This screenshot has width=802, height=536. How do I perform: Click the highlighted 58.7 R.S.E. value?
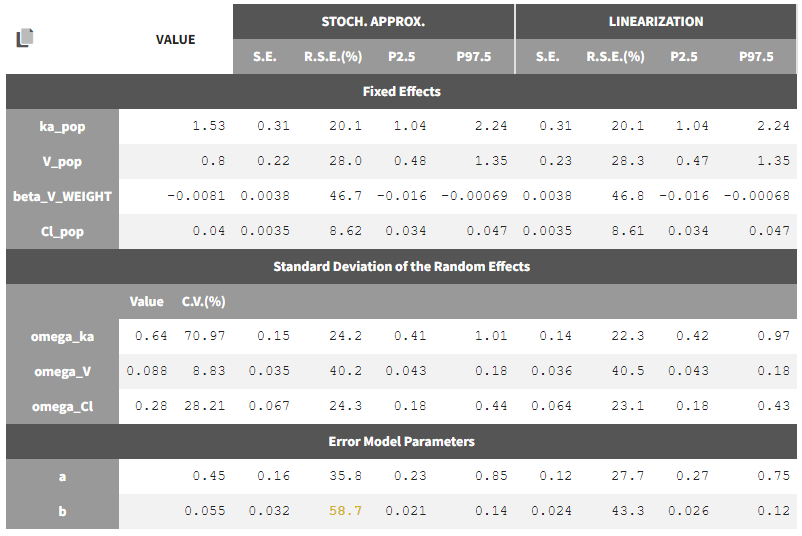[x=347, y=511]
